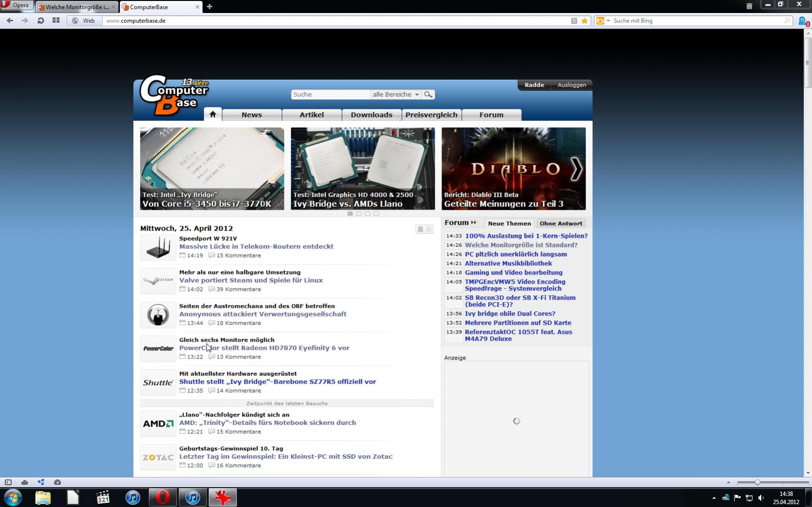Select the fourth carousel page dot
This screenshot has width=812, height=507.
coord(376,214)
